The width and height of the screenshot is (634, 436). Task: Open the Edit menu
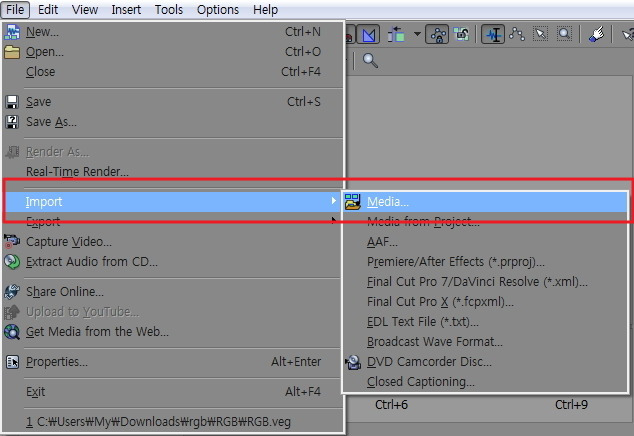pyautogui.click(x=48, y=9)
